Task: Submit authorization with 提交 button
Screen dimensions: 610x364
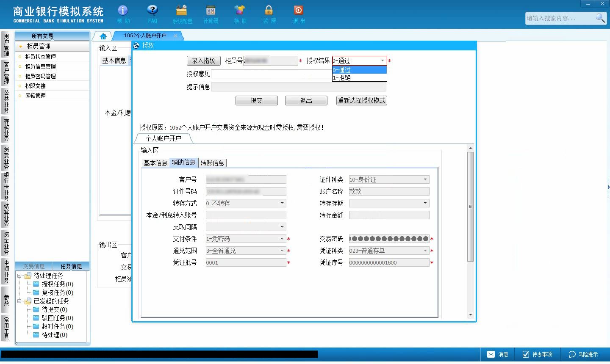Action: coord(256,101)
